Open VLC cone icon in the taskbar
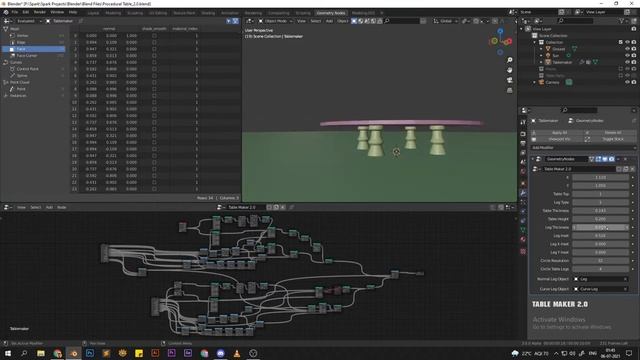The width and height of the screenshot is (640, 360). coord(237,353)
